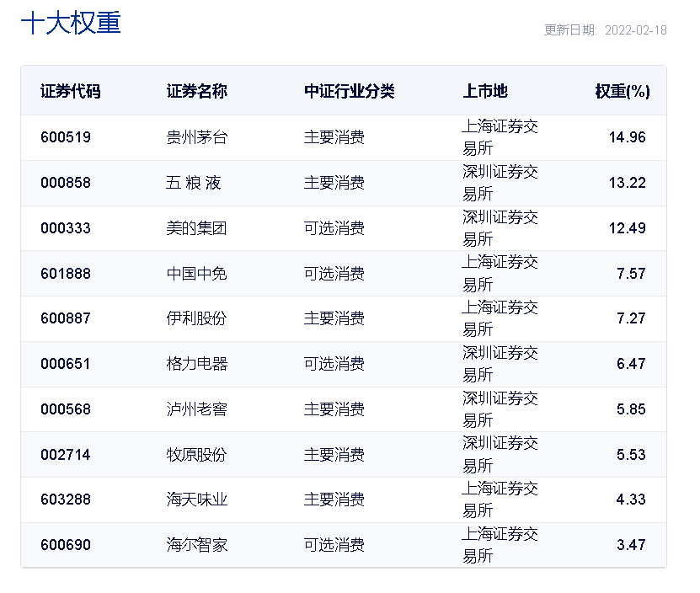
Task: Select 海天味业 security name
Action: 197,500
